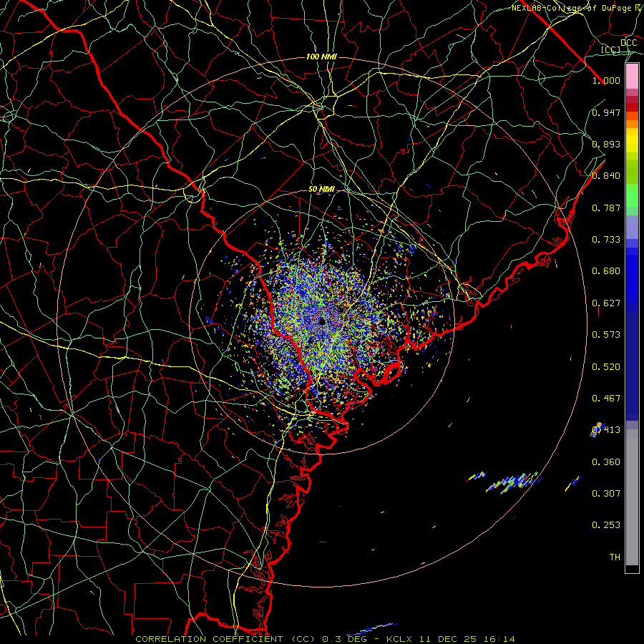The width and height of the screenshot is (644, 644).
Task: Click the 0.893 scale value
Action: click(x=606, y=144)
